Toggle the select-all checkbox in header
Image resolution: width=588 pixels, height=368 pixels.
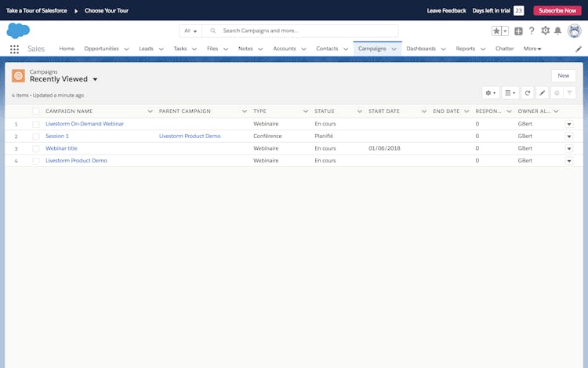[x=35, y=111]
